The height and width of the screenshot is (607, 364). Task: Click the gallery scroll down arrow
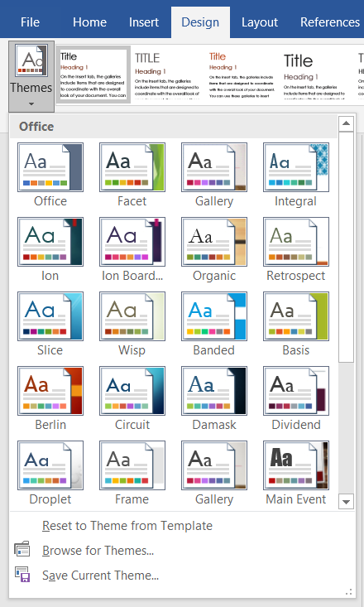pyautogui.click(x=346, y=502)
